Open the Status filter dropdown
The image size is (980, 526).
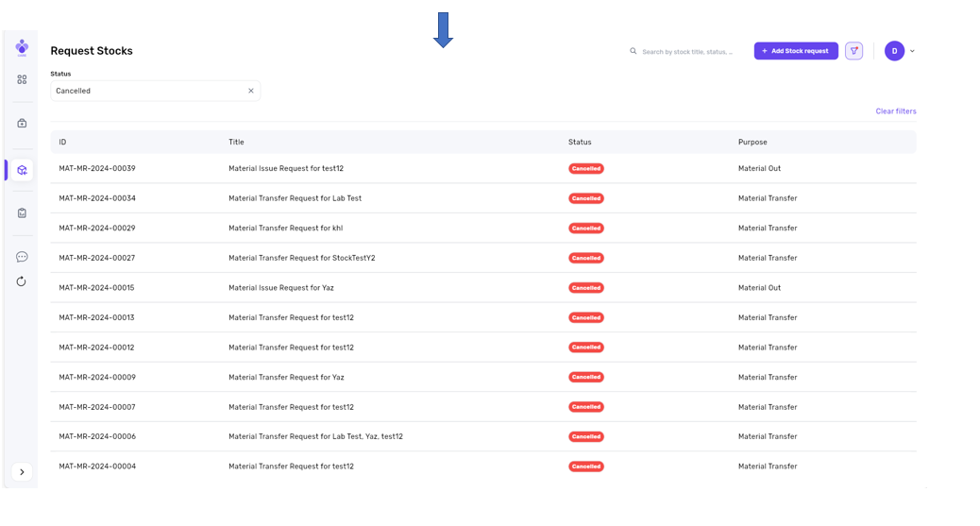coord(146,91)
